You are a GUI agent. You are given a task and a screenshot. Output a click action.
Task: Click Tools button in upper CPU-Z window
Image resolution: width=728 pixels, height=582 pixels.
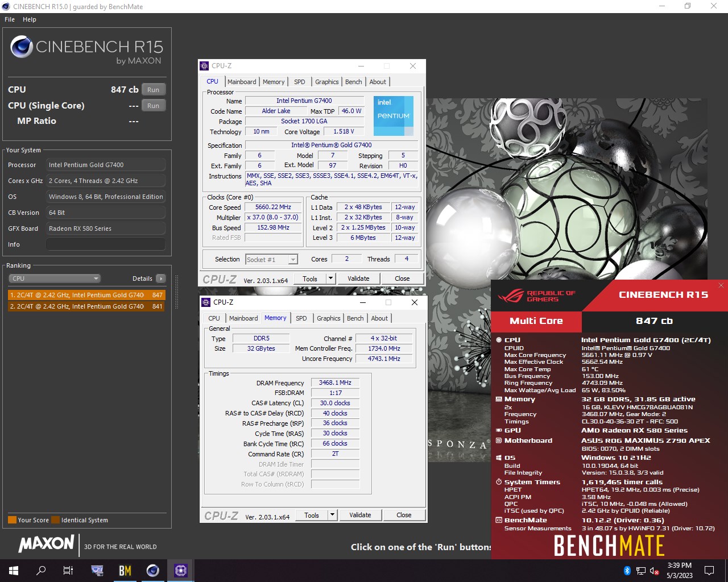310,278
